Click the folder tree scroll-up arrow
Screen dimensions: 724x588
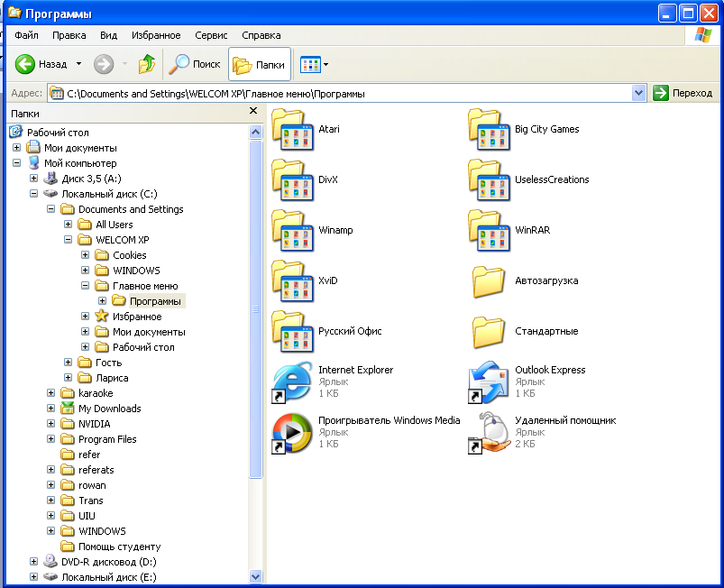(x=255, y=132)
